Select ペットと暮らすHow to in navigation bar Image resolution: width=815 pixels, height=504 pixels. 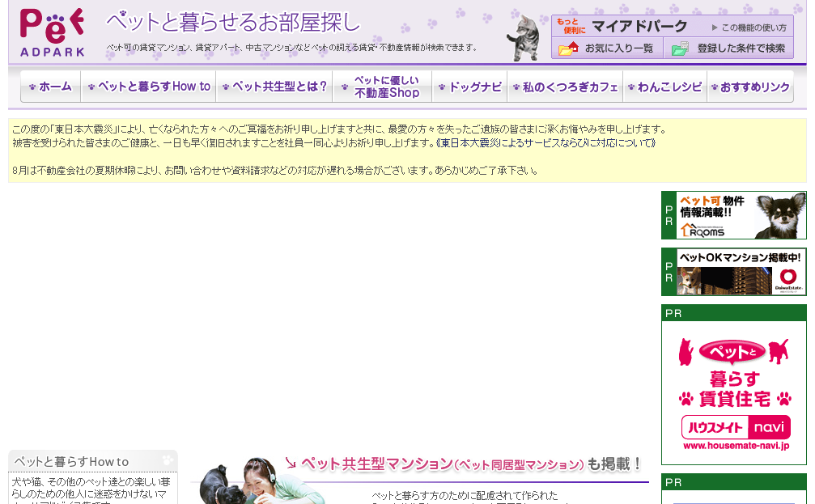149,87
